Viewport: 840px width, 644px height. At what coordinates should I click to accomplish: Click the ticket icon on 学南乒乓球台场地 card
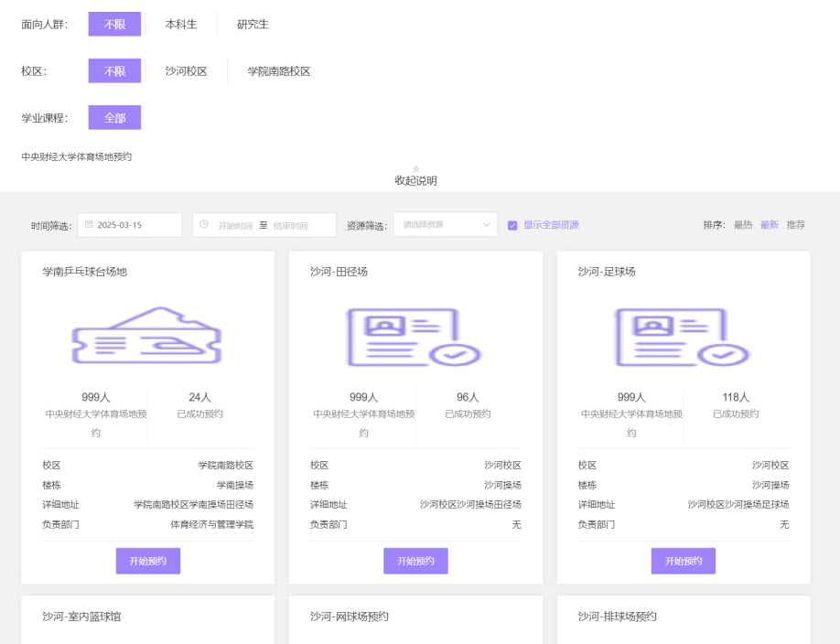[146, 336]
